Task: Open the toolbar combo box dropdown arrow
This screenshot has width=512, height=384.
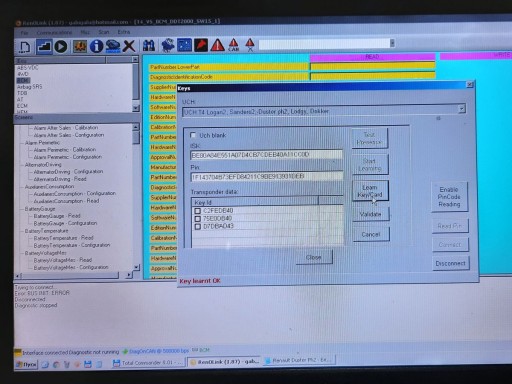Action: [x=392, y=43]
